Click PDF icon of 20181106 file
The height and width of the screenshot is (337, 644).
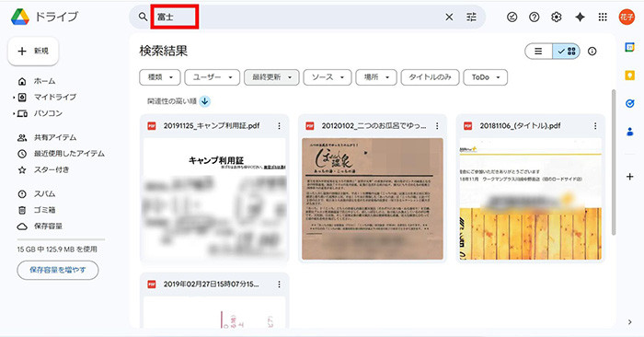[467, 126]
